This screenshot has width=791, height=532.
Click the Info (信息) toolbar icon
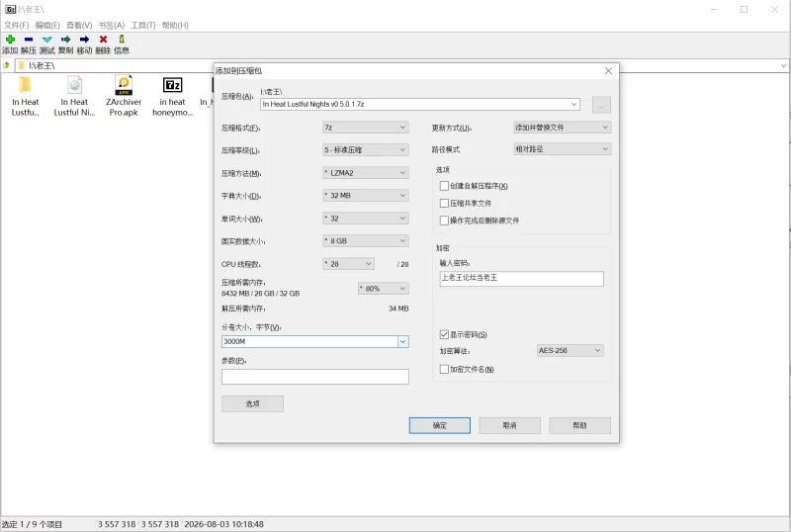[x=122, y=40]
